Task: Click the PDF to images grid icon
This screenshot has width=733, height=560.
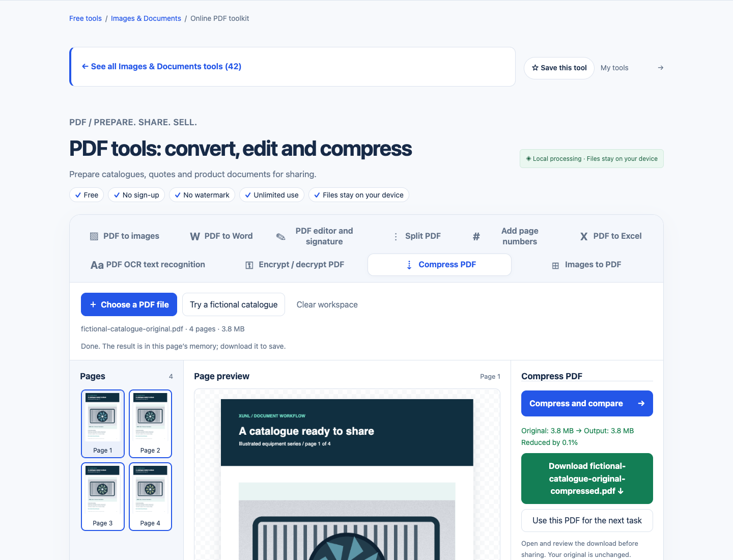Action: pos(94,236)
